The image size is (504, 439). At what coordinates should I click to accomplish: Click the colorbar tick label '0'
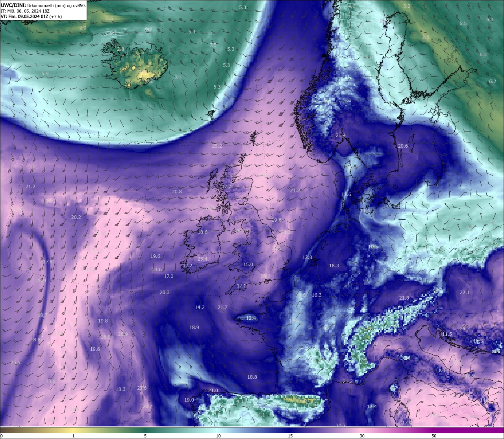click(2, 436)
